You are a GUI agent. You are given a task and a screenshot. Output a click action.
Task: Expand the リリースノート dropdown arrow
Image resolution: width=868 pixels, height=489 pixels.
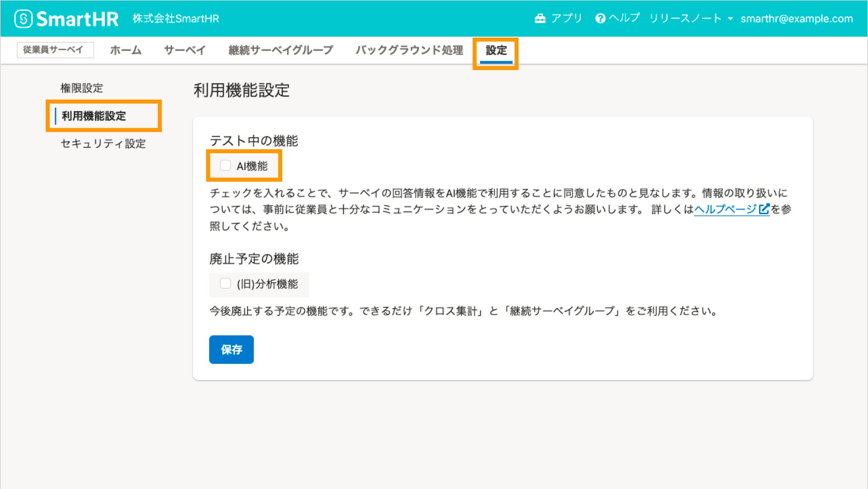pos(730,19)
